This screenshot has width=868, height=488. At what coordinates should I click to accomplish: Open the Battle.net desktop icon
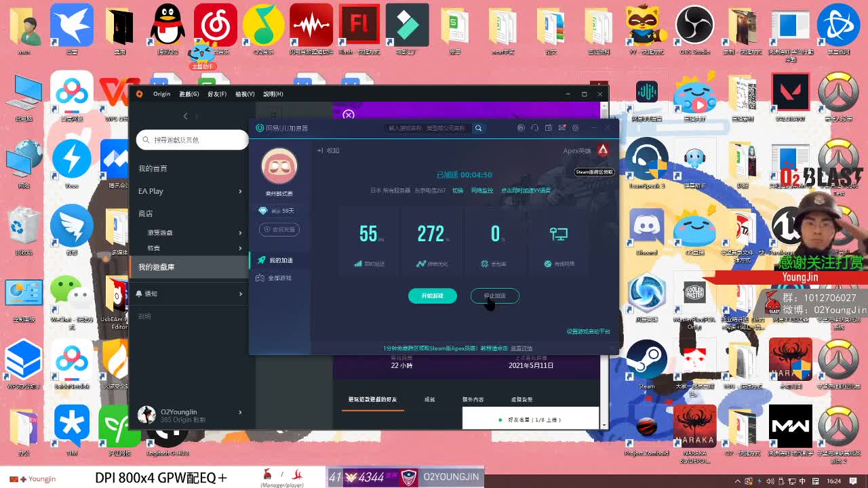838,29
